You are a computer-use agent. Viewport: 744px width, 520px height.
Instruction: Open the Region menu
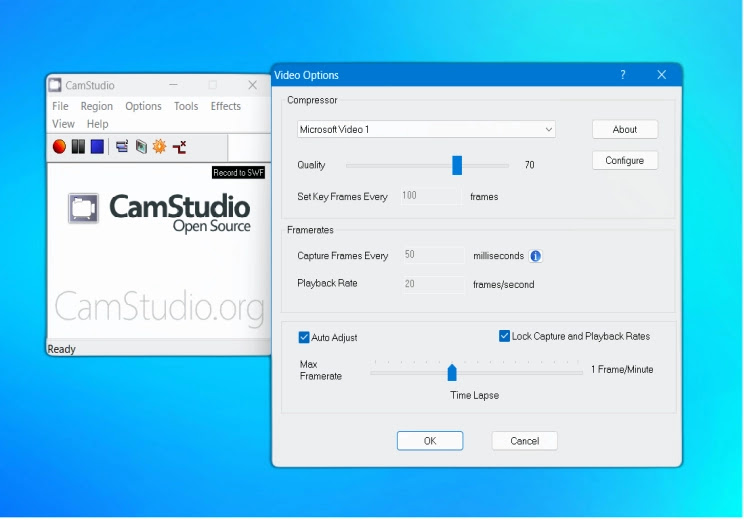click(97, 106)
